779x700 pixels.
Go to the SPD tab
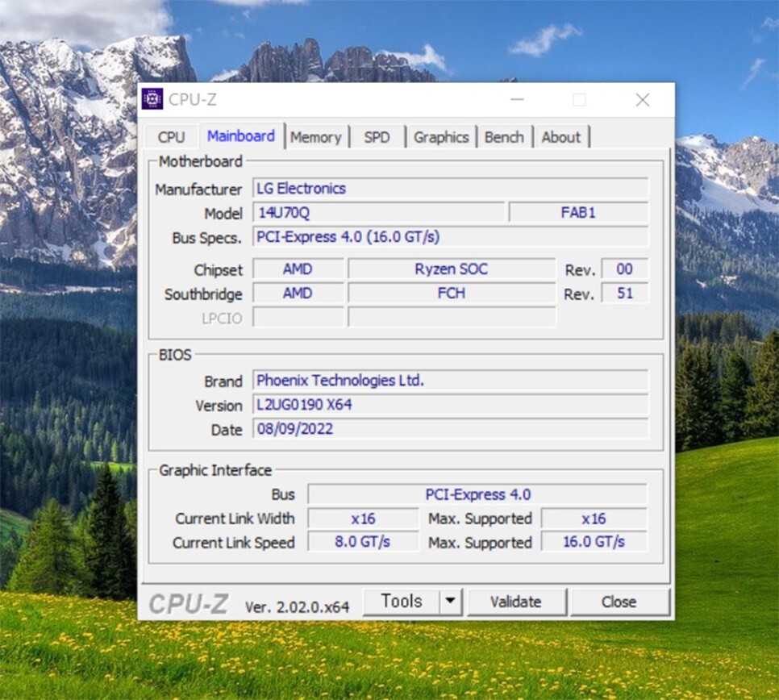(x=377, y=137)
